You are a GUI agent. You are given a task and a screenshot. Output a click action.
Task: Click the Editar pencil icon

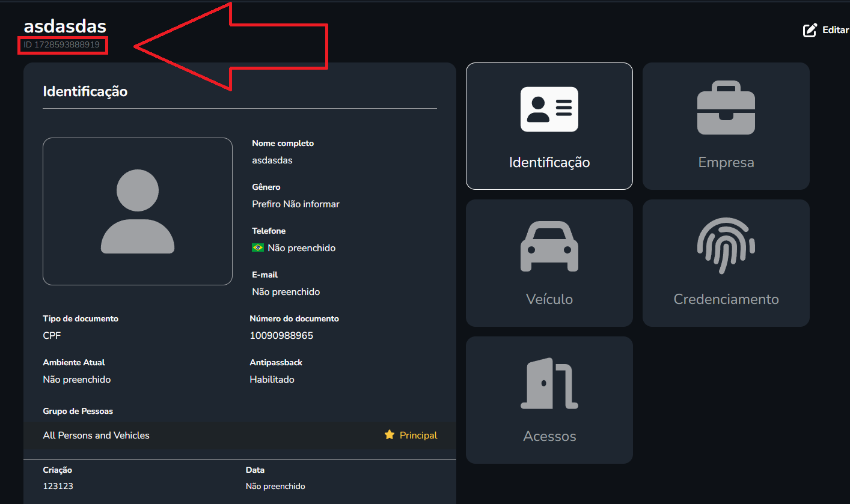[x=810, y=30]
